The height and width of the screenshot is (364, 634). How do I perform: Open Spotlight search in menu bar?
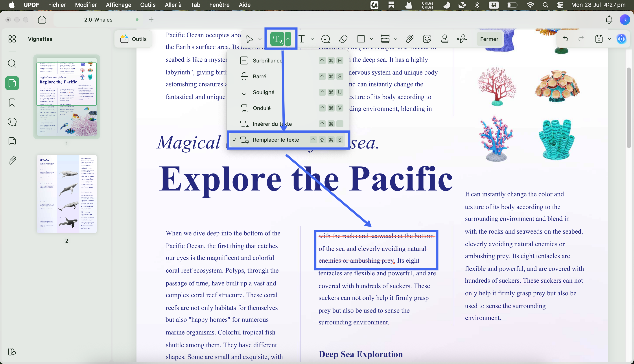point(546,5)
